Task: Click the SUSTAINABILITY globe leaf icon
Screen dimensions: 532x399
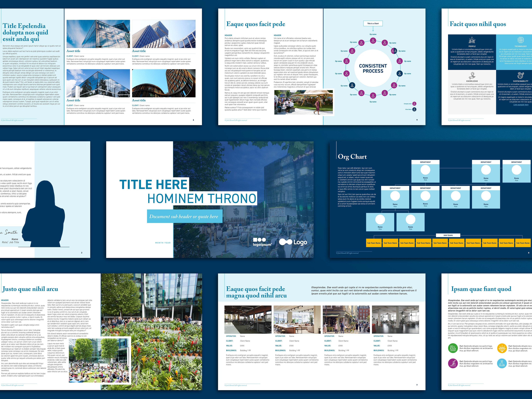Action: (521, 75)
